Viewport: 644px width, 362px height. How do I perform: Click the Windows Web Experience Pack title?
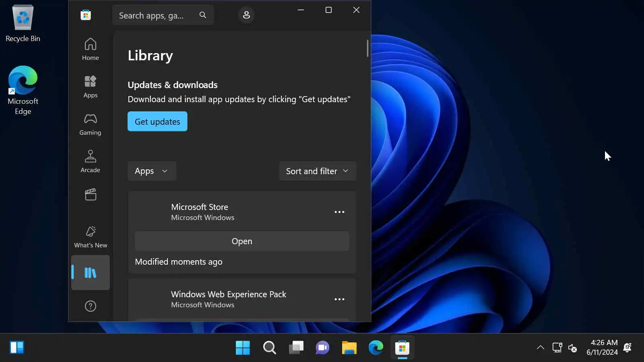pyautogui.click(x=229, y=294)
